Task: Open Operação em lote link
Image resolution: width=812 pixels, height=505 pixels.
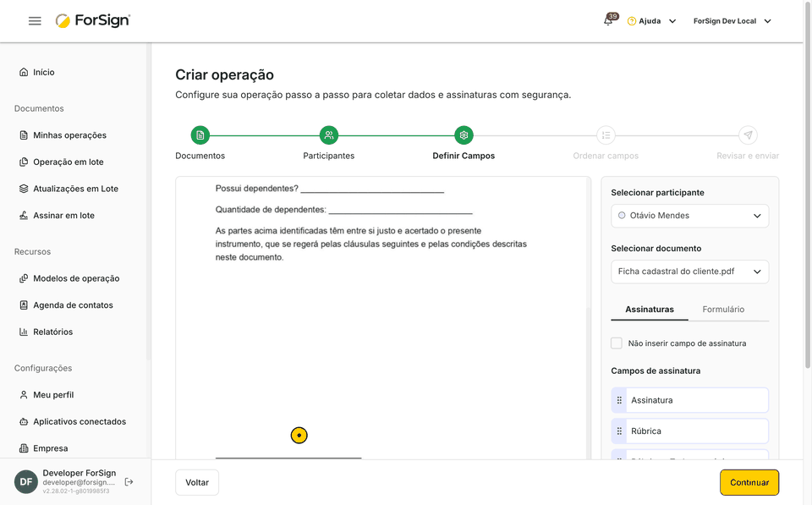Action: click(69, 162)
